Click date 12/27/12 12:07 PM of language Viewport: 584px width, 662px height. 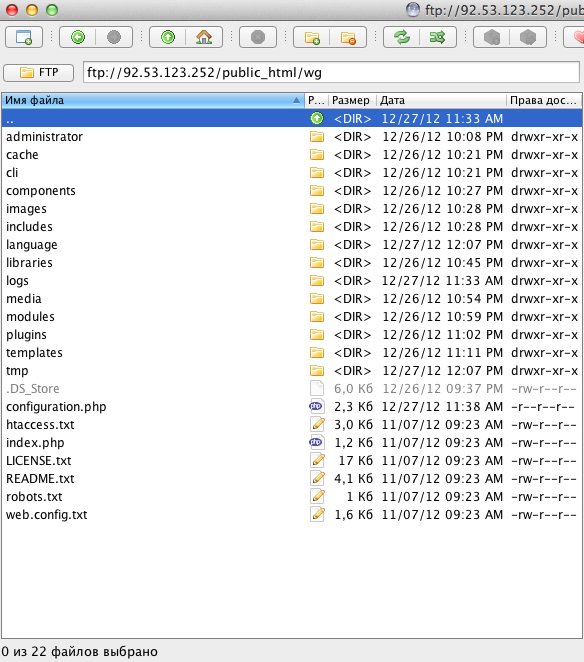pyautogui.click(x=443, y=245)
